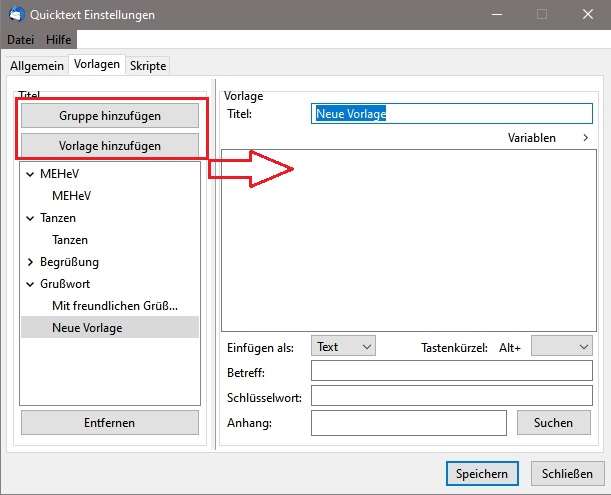Collapse the MEHeV group
The height and width of the screenshot is (495, 611).
(x=30, y=174)
